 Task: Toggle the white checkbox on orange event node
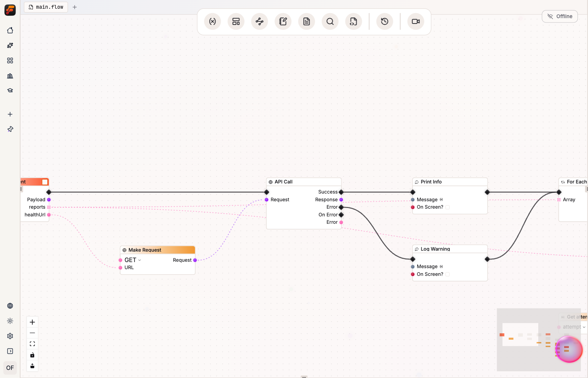(x=45, y=182)
